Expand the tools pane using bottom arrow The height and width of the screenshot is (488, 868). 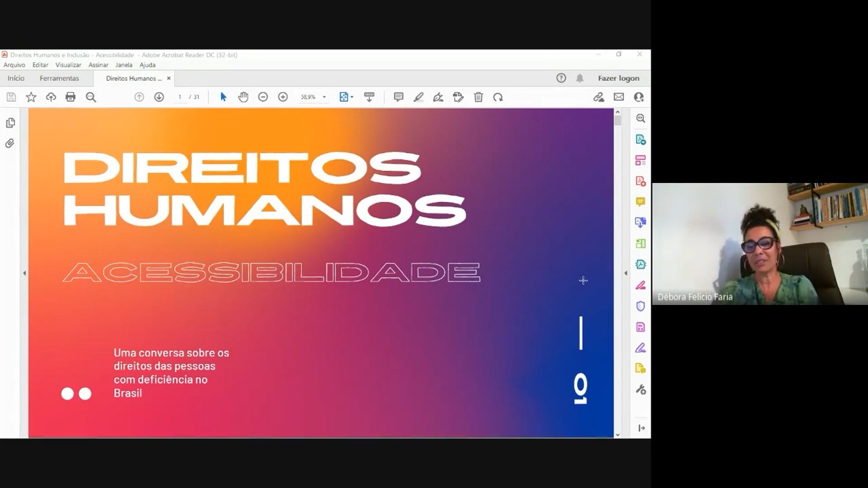pos(641,428)
